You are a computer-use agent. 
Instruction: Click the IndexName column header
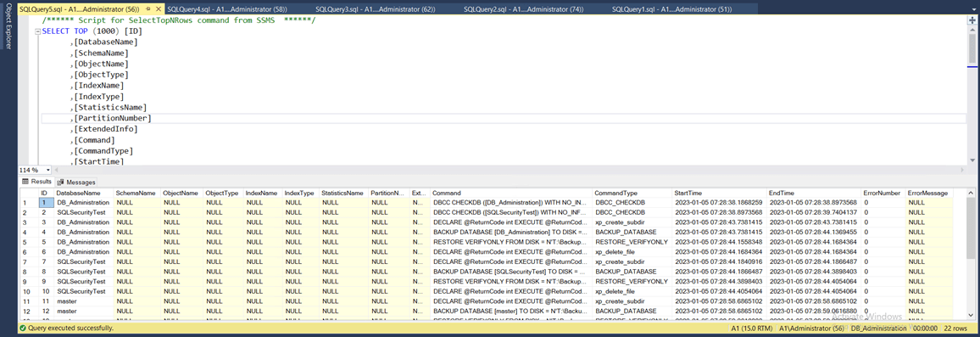click(263, 193)
